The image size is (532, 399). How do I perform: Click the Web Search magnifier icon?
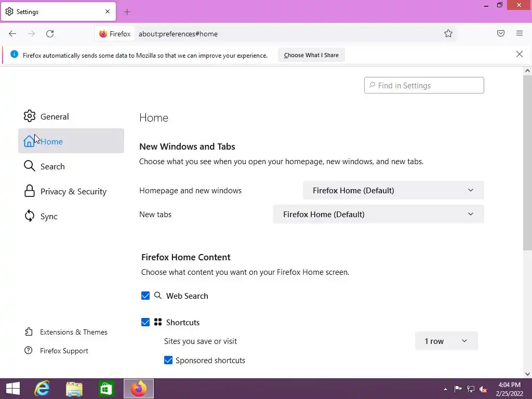click(x=158, y=295)
